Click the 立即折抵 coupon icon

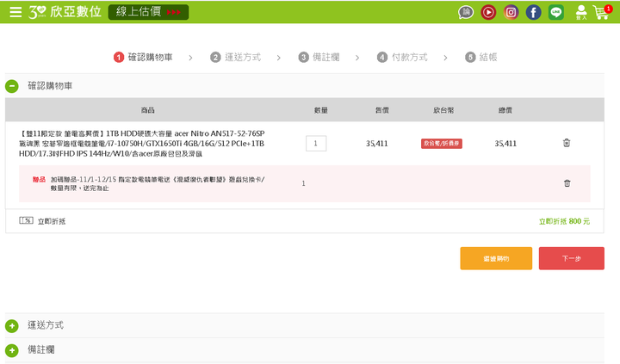tap(26, 220)
